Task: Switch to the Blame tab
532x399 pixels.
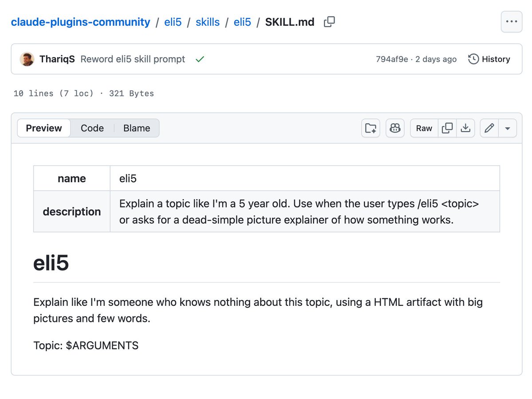Action: 137,128
